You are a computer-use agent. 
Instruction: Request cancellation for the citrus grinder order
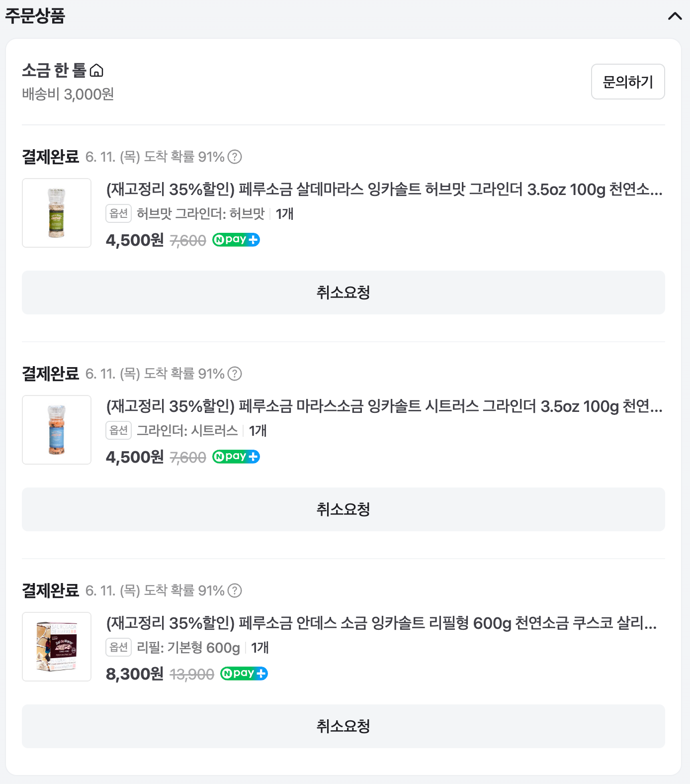pos(344,509)
